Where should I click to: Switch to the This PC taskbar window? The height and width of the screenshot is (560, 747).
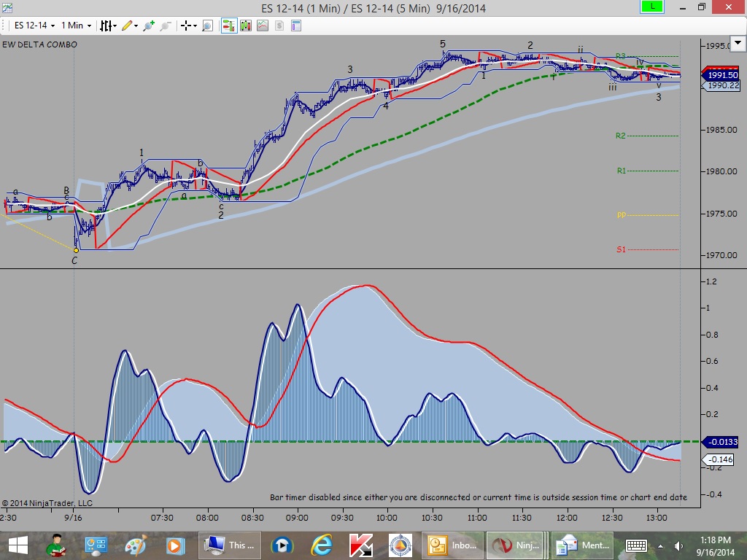pos(229,545)
